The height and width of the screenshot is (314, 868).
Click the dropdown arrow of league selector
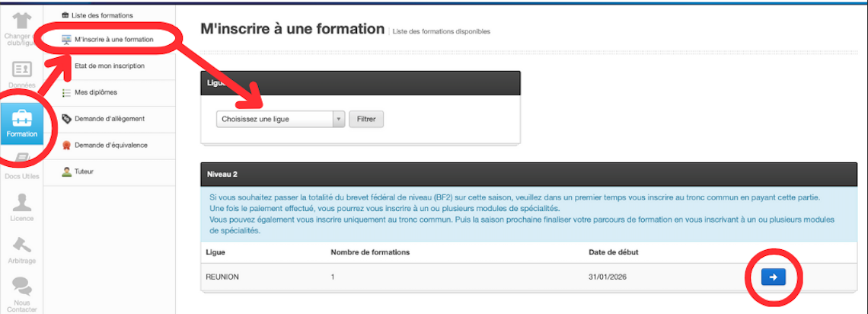click(338, 119)
